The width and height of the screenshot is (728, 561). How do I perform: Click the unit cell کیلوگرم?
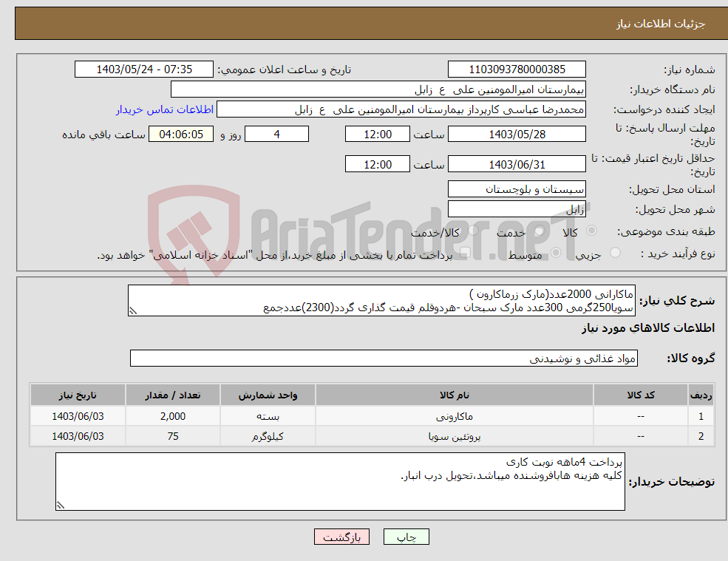point(268,436)
